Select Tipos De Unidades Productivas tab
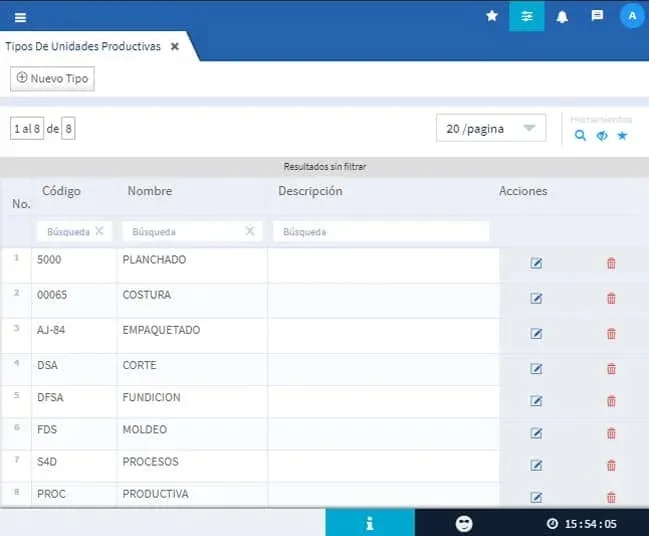 click(83, 46)
